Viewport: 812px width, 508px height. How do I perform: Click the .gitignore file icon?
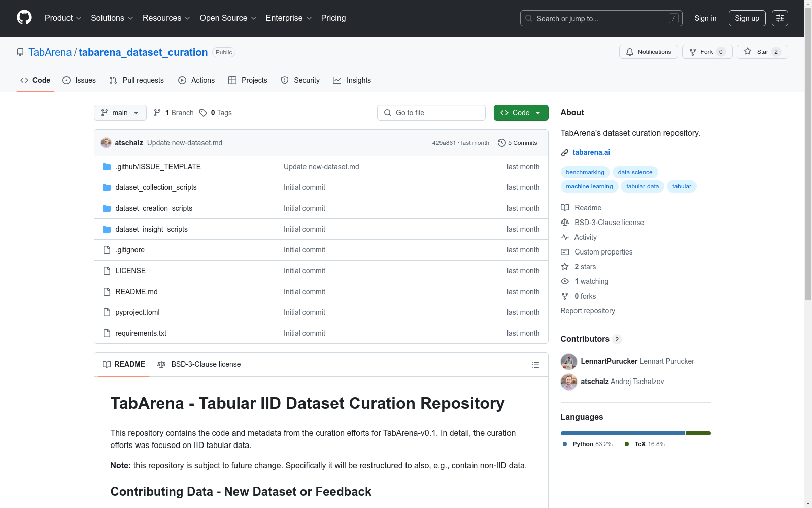click(x=107, y=250)
